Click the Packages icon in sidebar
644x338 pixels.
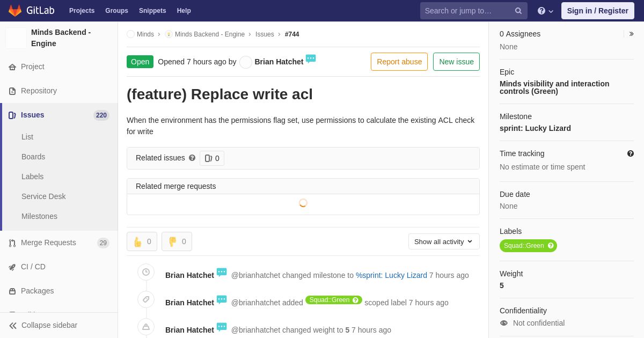click(12, 291)
